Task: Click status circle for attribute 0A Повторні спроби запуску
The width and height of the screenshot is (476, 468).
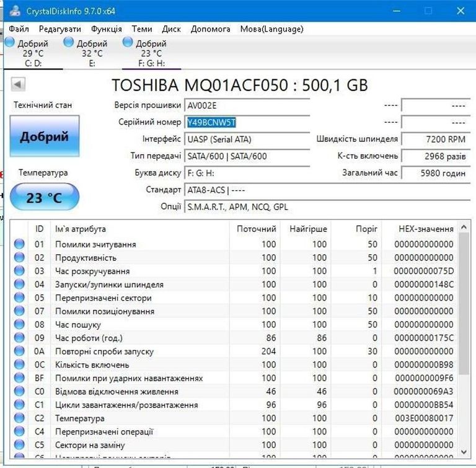Action: (x=19, y=351)
